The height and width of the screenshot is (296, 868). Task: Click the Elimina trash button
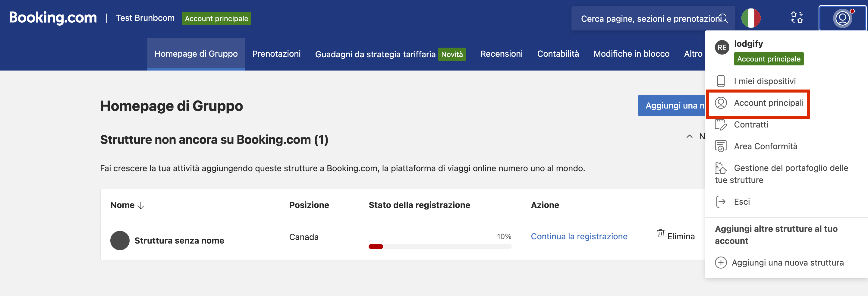676,236
